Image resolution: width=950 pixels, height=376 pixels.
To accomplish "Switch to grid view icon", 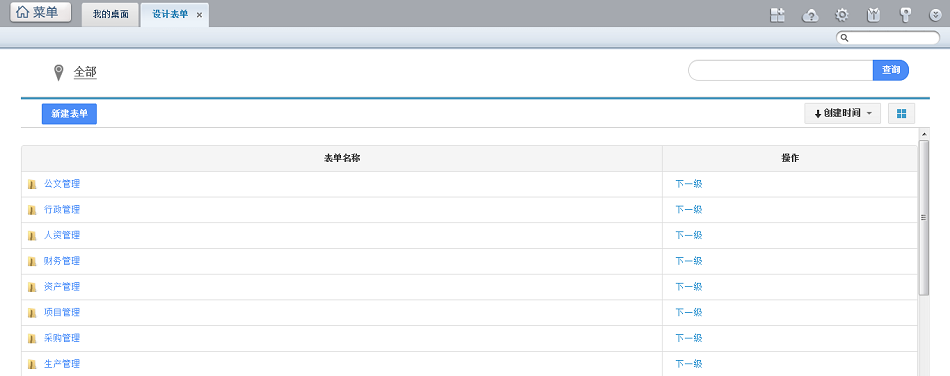I will click(902, 114).
